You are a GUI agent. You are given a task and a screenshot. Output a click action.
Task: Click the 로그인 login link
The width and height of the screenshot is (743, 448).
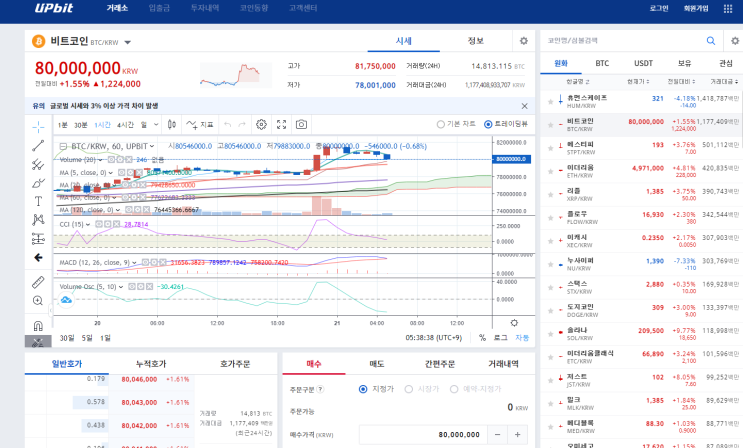click(x=659, y=9)
